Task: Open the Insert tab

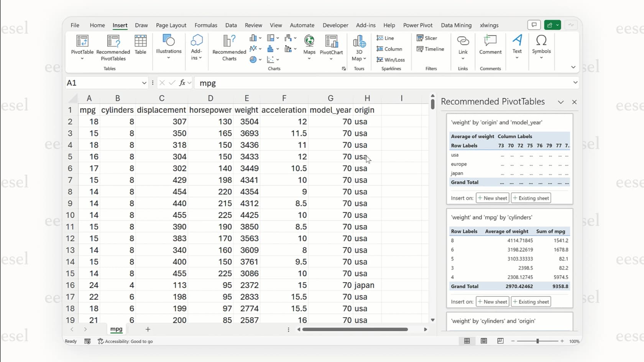Action: point(120,25)
